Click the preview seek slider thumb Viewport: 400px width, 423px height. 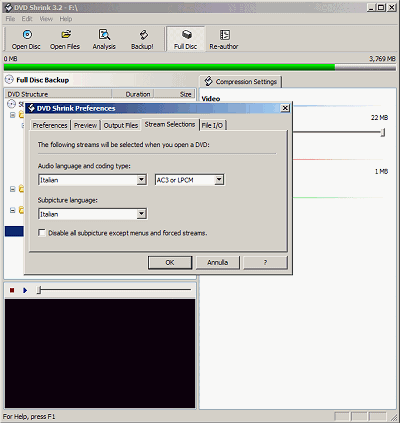tap(39, 290)
